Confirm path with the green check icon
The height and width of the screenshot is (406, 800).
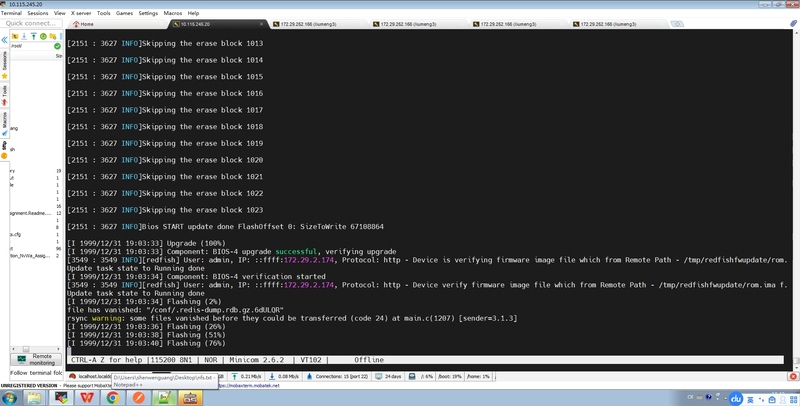(x=57, y=46)
